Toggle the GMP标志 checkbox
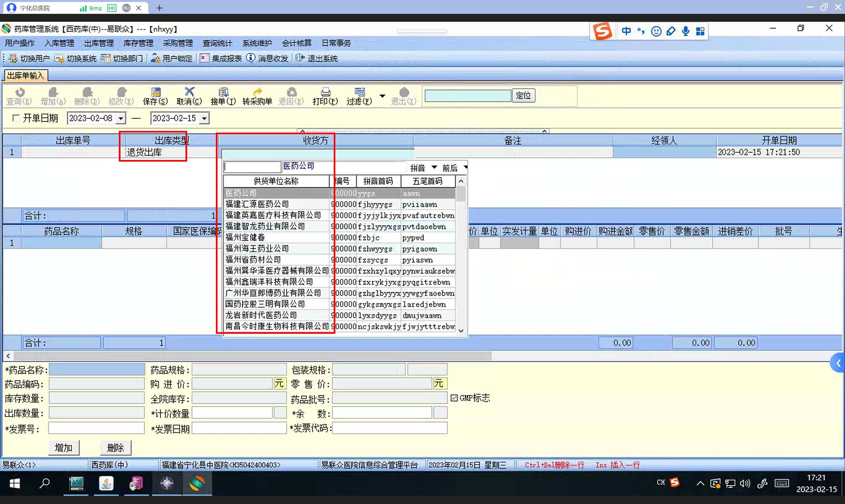The width and height of the screenshot is (845, 504). 454,398
